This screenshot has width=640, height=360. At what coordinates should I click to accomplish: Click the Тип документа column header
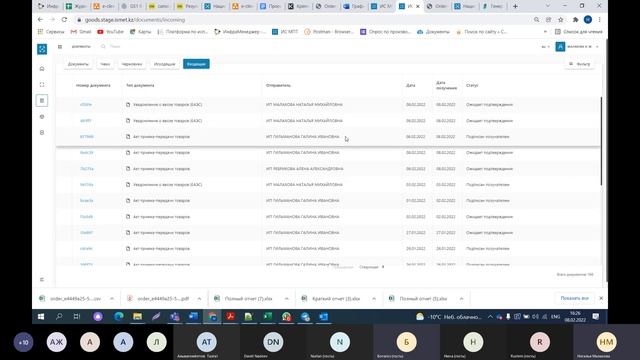pos(140,85)
